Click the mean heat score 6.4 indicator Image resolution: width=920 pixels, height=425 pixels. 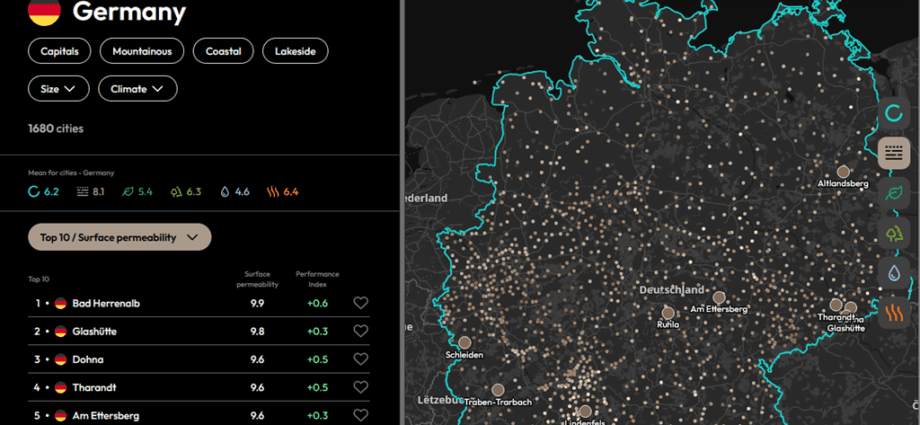coord(283,191)
